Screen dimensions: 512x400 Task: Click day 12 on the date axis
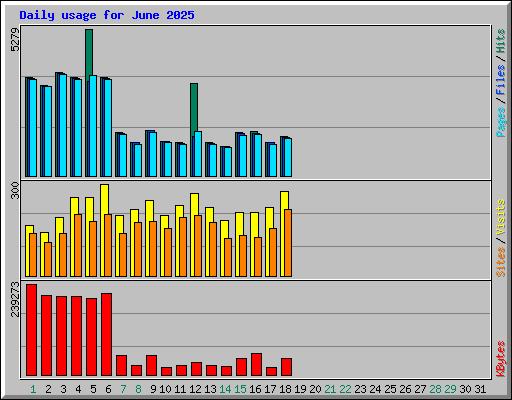[195, 389]
